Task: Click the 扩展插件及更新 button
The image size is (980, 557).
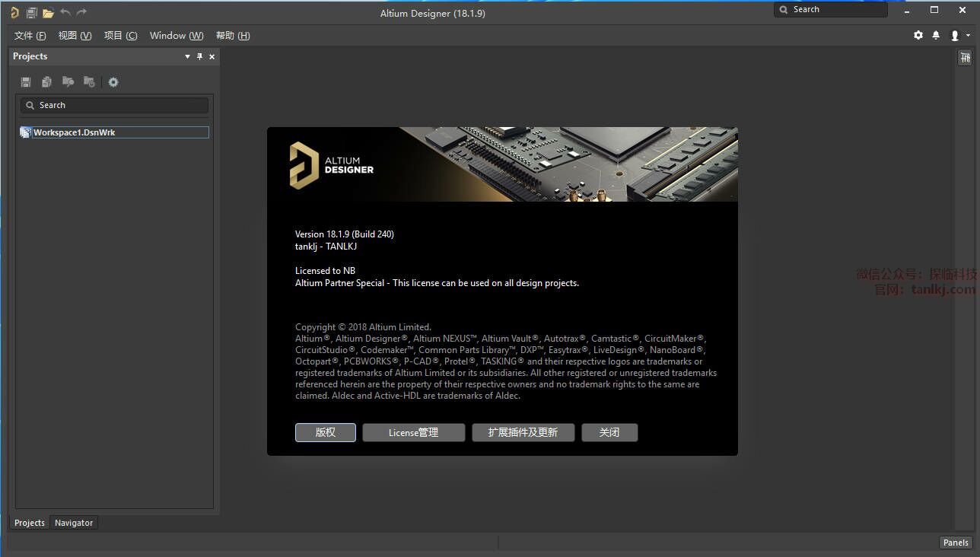Action: (523, 432)
